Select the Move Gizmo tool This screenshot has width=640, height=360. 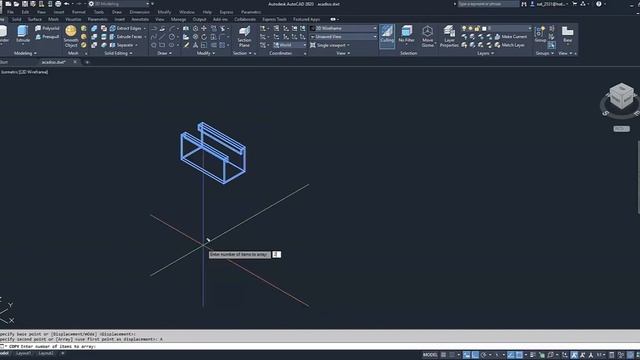coord(427,37)
